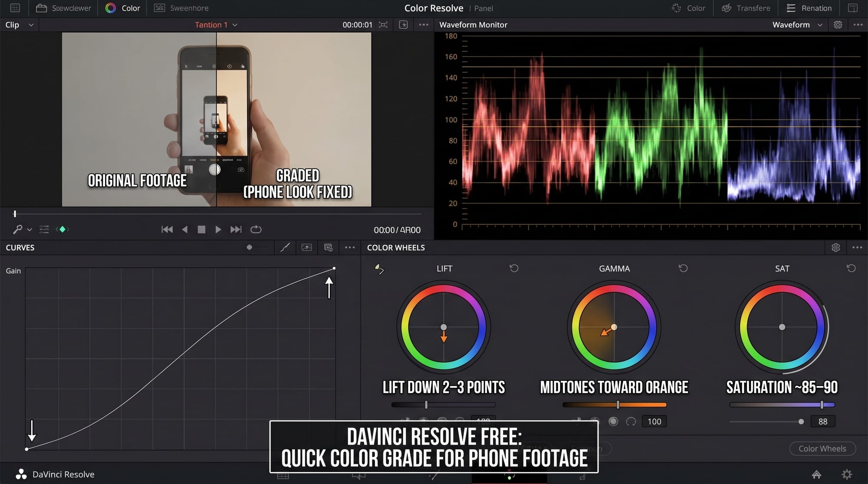Screen dimensions: 868x484
Task: Open the Renation menu item
Action: [x=809, y=8]
